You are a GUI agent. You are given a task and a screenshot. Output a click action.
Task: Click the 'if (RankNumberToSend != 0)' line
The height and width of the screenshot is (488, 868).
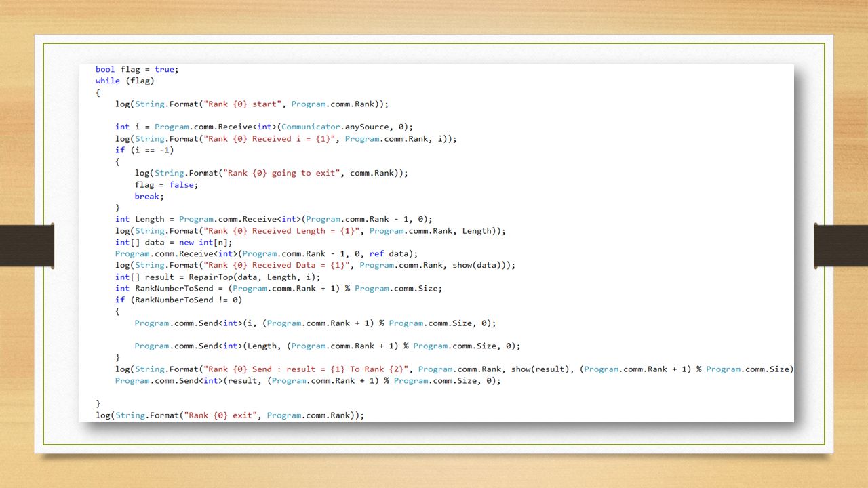click(x=179, y=300)
